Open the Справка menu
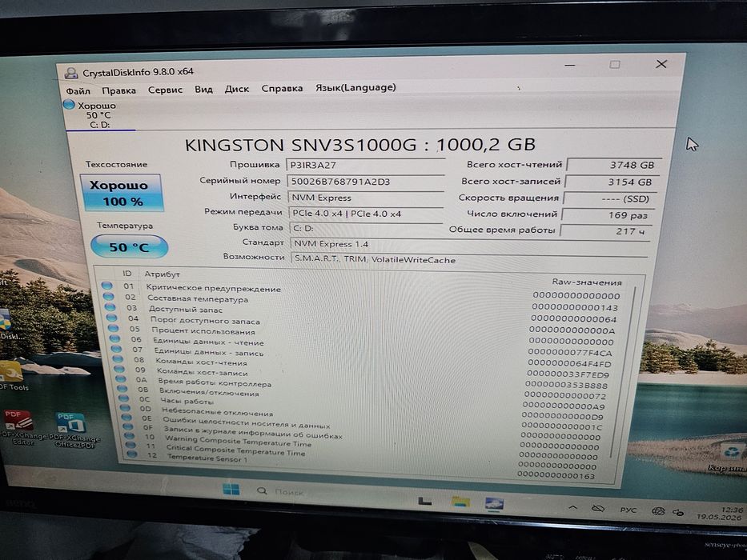Viewport: 747px width, 560px height. coord(282,88)
